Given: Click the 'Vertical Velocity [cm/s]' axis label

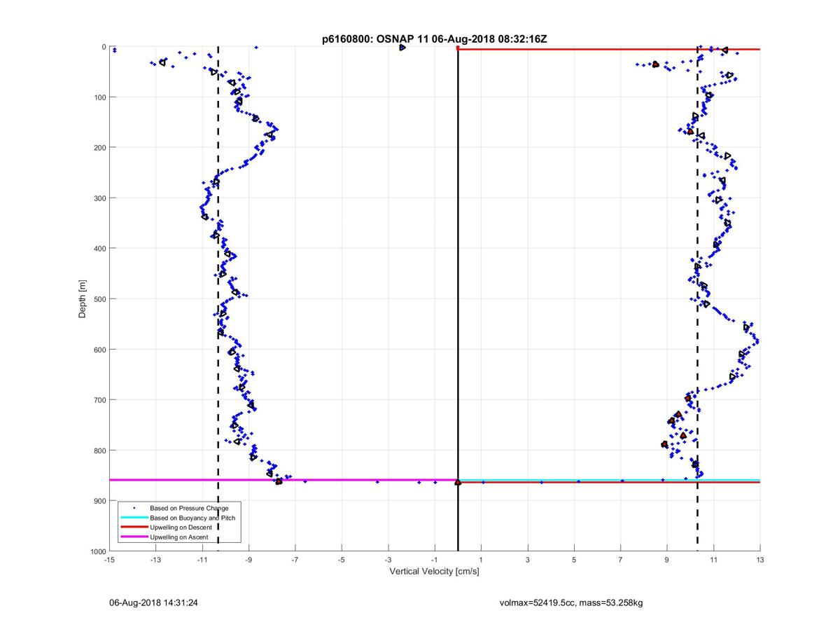Looking at the screenshot, I should pyautogui.click(x=434, y=572).
